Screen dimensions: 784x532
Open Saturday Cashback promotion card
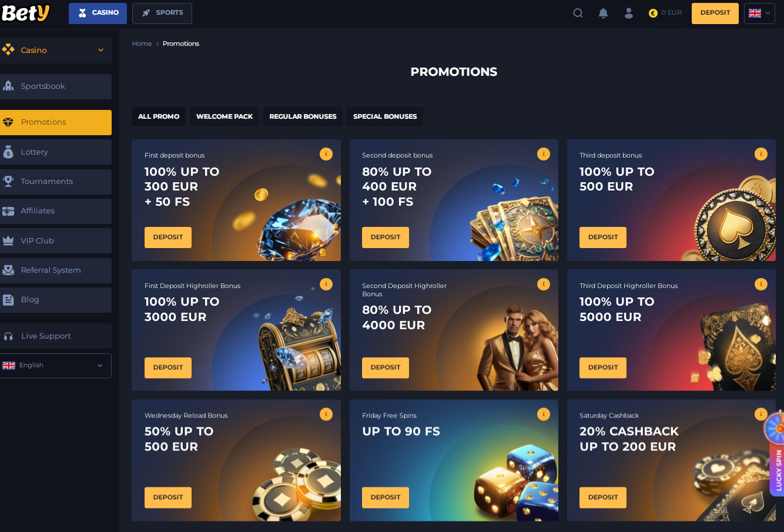pyautogui.click(x=671, y=460)
